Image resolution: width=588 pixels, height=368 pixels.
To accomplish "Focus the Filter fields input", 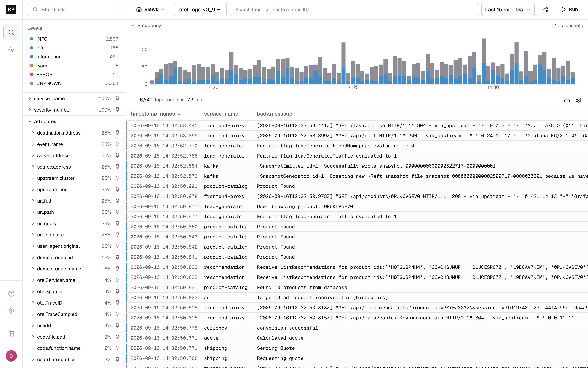I will (x=74, y=10).
